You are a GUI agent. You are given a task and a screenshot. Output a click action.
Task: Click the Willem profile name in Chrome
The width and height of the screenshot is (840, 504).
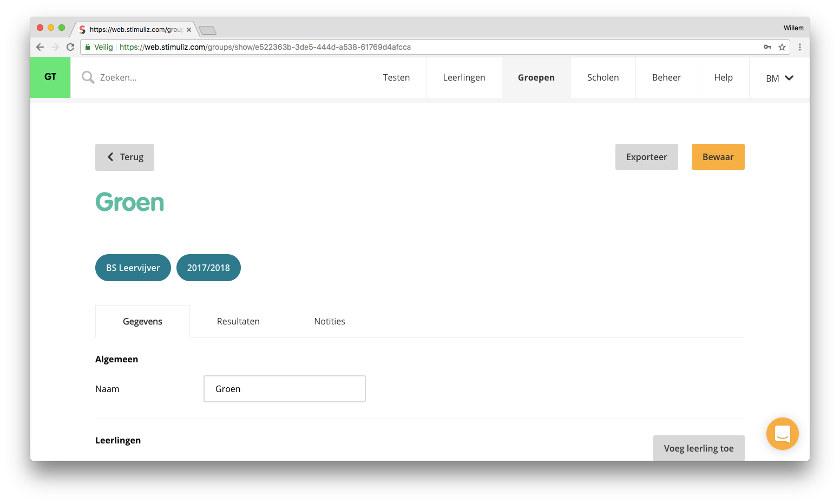coord(793,28)
